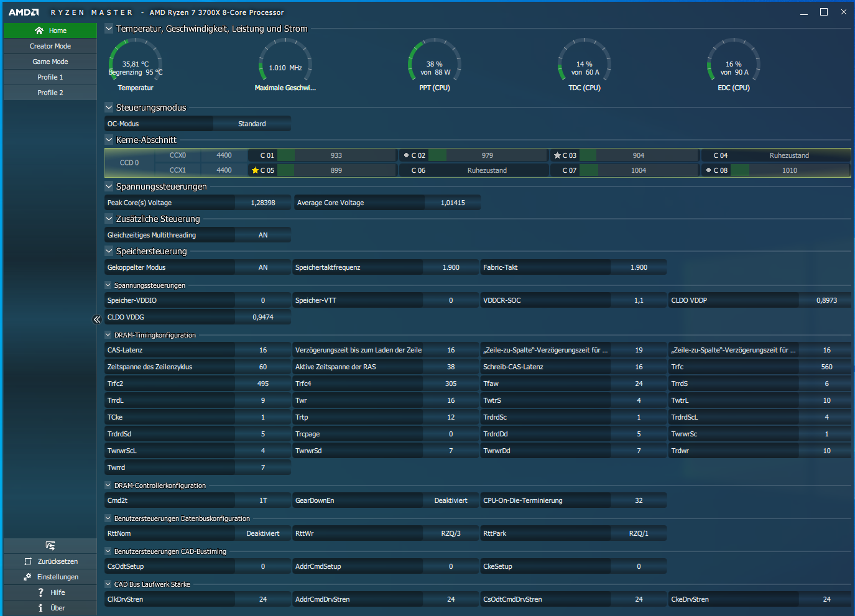
Task: Click the Über info icon
Action: click(x=40, y=608)
